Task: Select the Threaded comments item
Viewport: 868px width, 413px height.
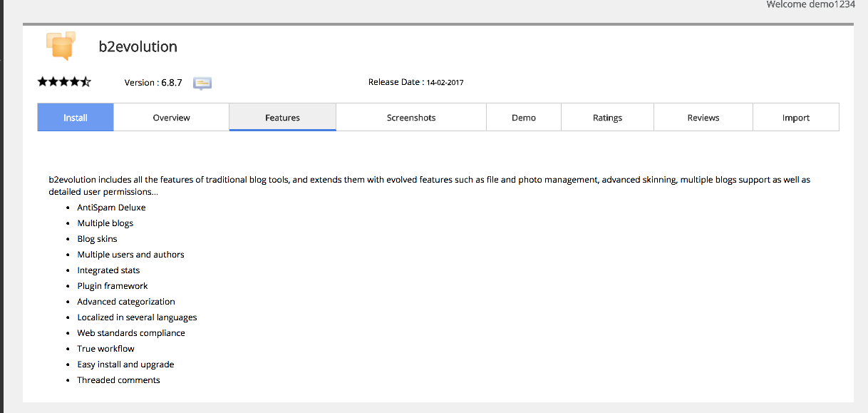Action: coord(119,380)
